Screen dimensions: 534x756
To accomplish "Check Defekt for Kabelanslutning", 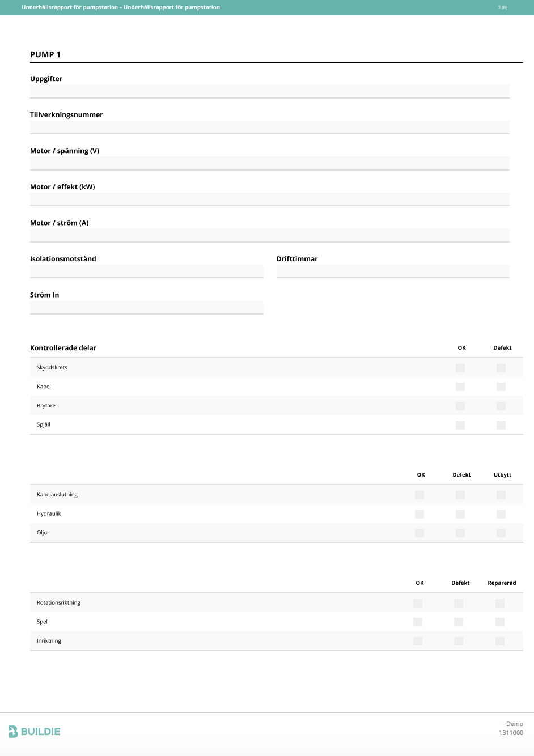I will tap(460, 495).
